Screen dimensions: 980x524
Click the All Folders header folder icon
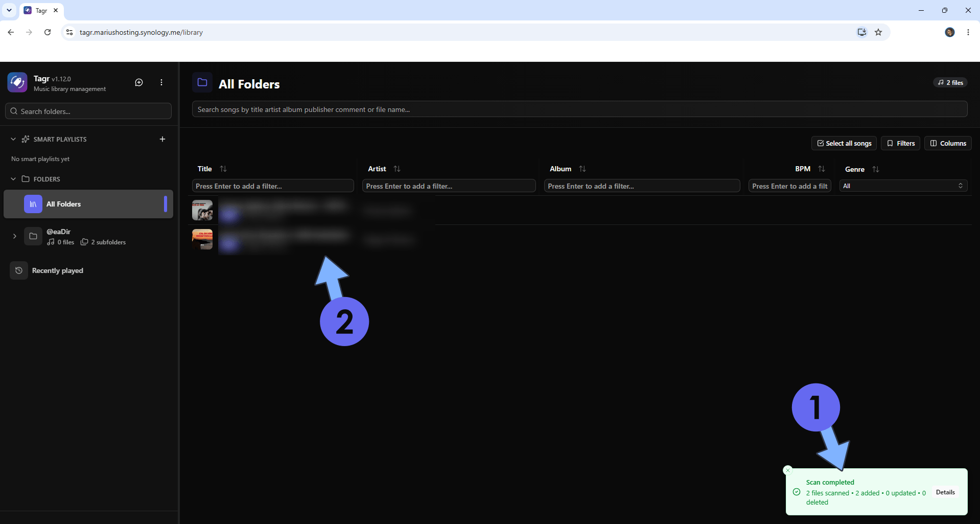(x=202, y=82)
